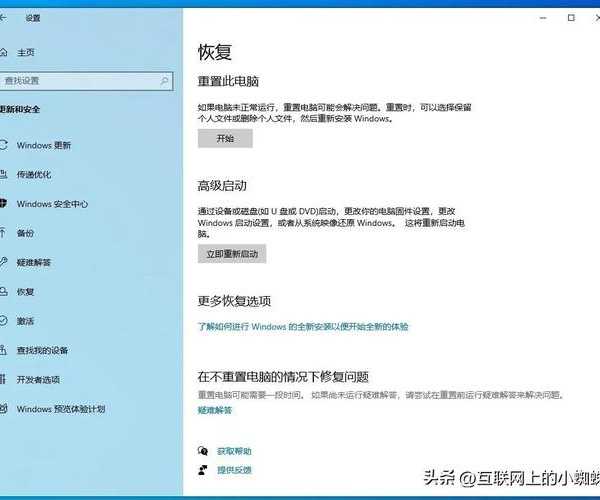The width and height of the screenshot is (600, 500).
Task: Open link about Windows 全新安装
Action: click(303, 327)
